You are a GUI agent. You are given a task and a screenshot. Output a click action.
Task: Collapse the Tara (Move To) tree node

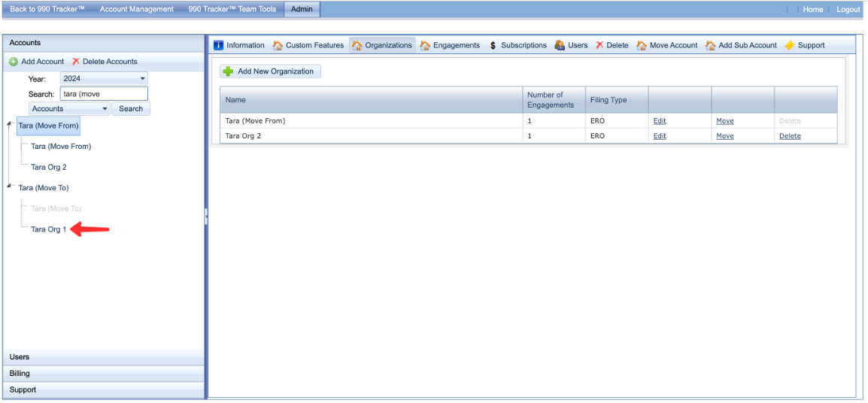click(9, 186)
